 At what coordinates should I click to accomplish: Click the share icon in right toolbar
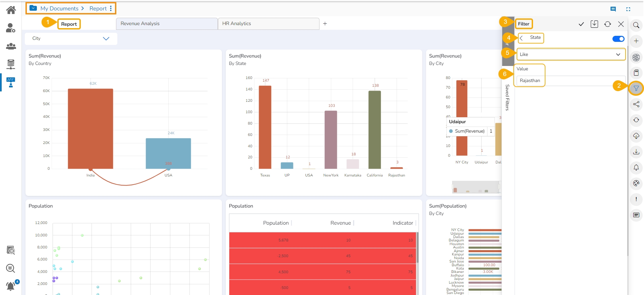pos(636,104)
